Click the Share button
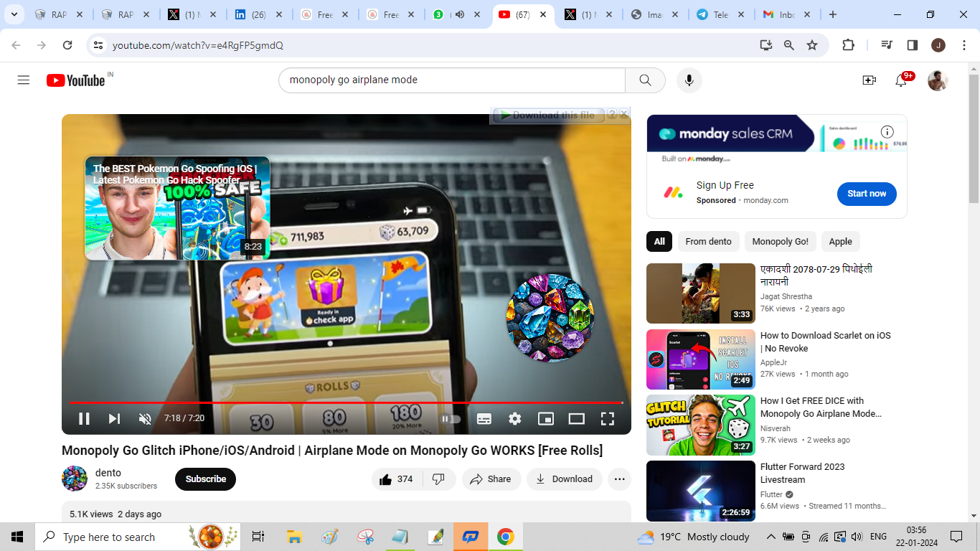The width and height of the screenshot is (980, 551). [x=491, y=479]
